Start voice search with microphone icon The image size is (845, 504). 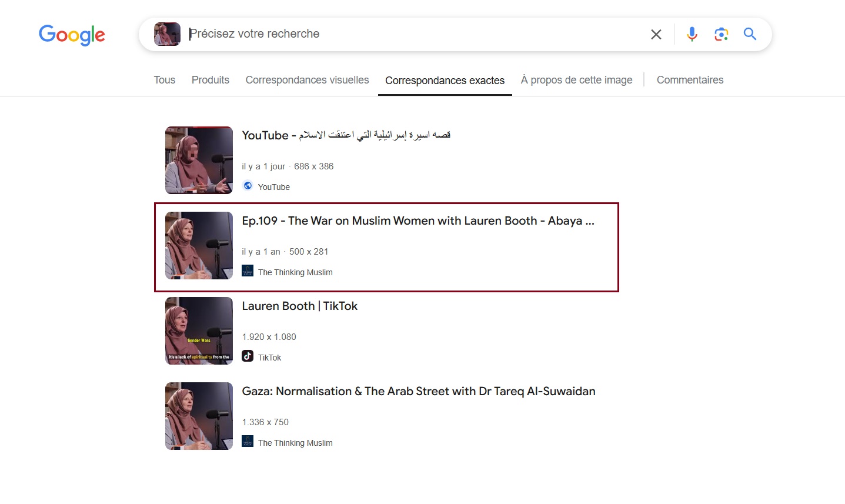coord(692,34)
